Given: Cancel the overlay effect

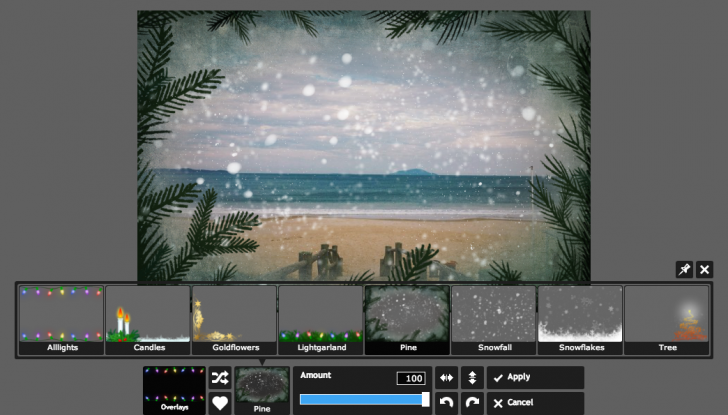Looking at the screenshot, I should point(535,403).
